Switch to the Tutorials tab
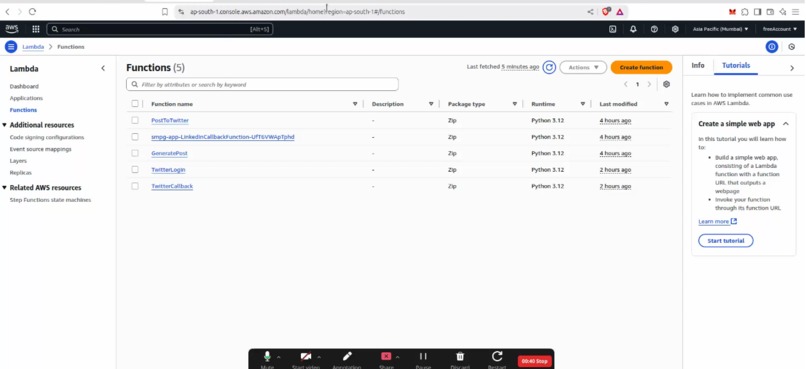The width and height of the screenshot is (806, 369). point(736,66)
